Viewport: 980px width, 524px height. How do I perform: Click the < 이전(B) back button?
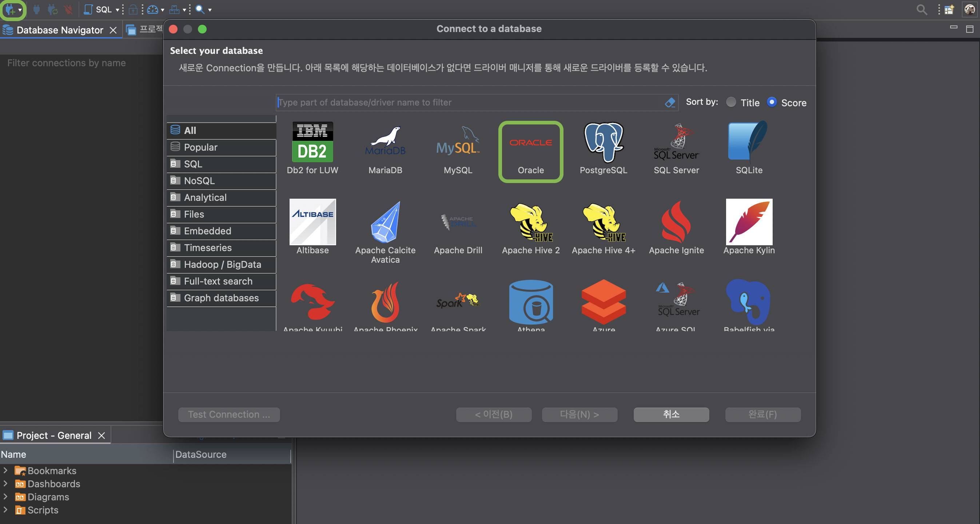pos(494,414)
